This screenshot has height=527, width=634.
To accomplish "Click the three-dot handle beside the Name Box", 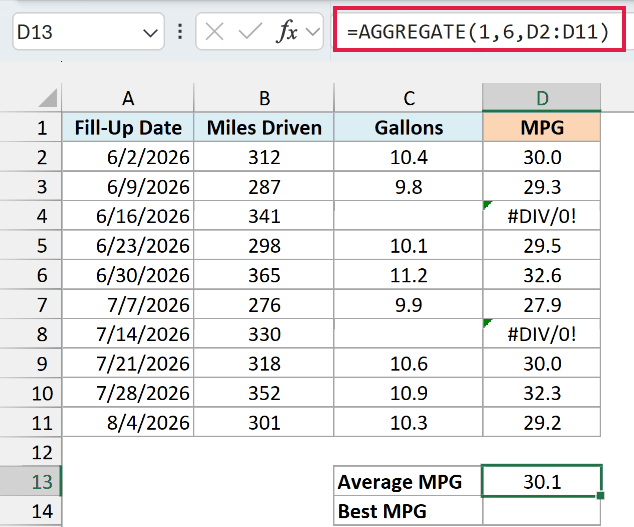I will (180, 32).
